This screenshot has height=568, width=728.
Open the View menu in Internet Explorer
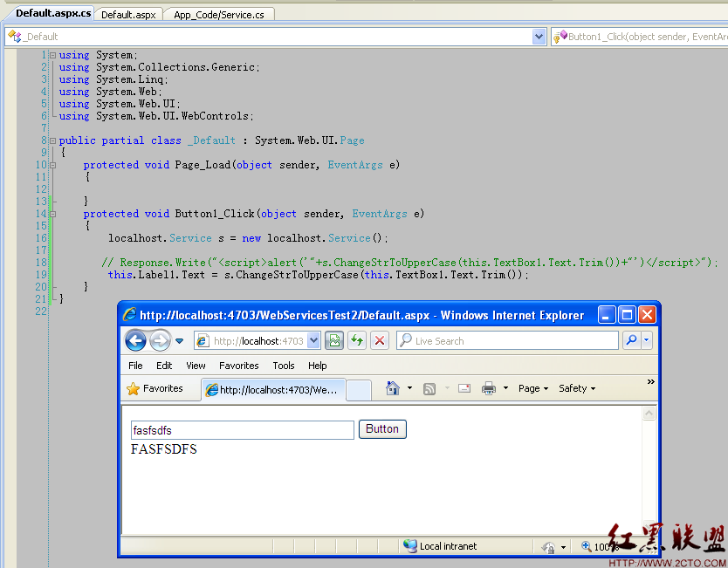[x=196, y=366]
